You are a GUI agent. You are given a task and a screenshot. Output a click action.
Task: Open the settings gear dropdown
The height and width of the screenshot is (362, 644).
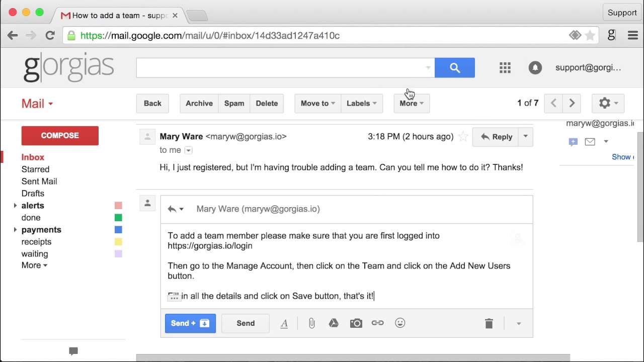[x=608, y=103]
